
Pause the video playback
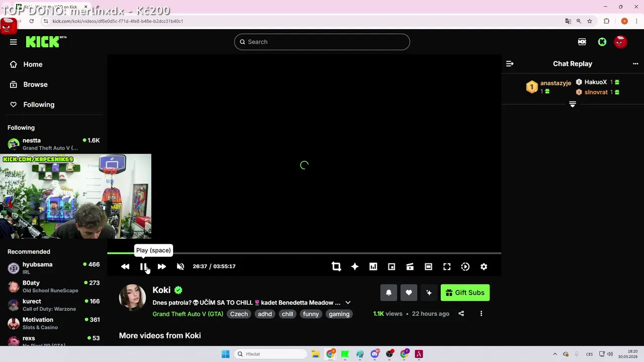[143, 266]
